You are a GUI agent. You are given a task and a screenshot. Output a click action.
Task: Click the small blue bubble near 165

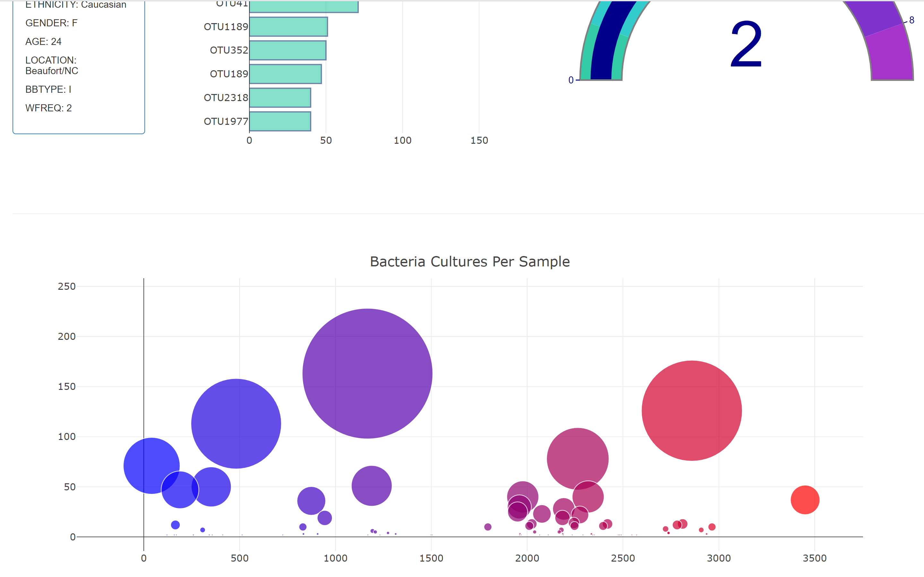click(175, 525)
